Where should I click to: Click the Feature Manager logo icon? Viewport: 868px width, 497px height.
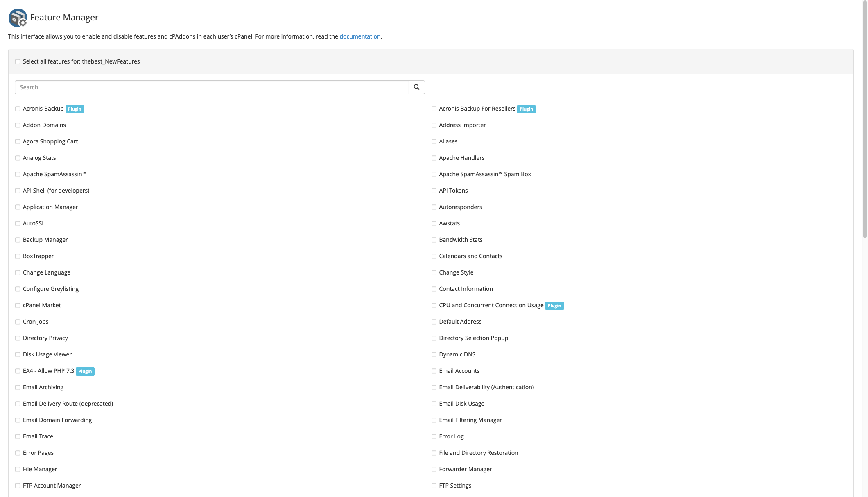18,18
